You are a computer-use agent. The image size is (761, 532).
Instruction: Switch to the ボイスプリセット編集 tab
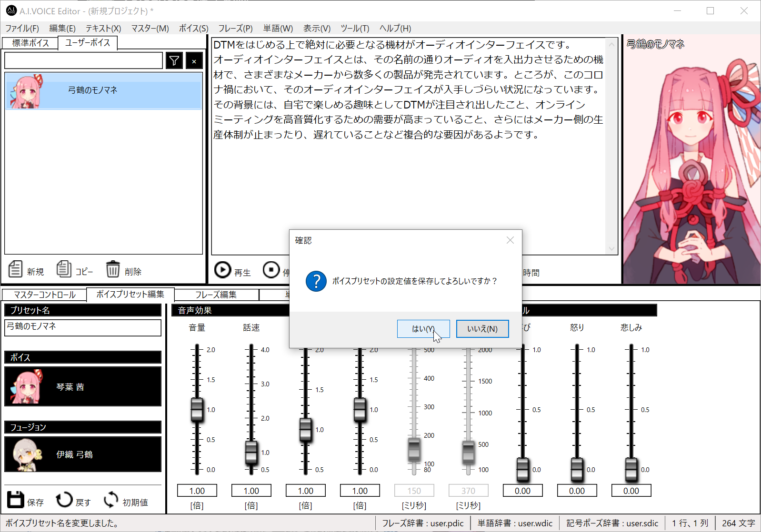coord(130,295)
